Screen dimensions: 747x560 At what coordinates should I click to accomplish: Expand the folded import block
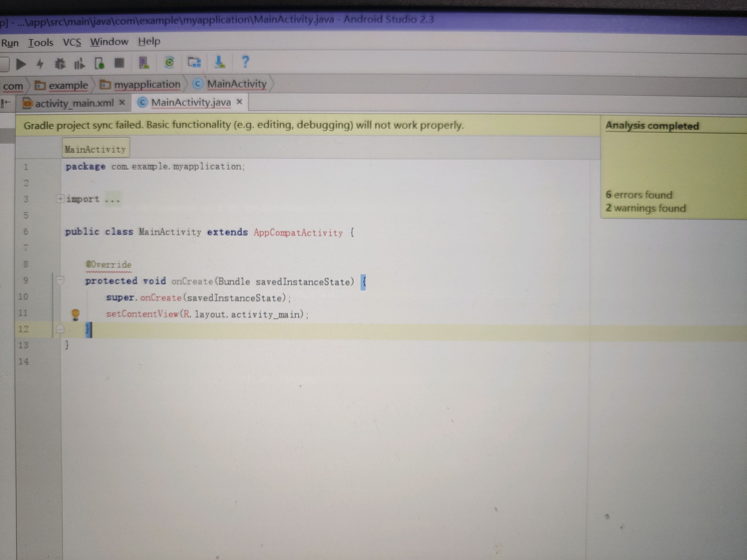pos(60,199)
